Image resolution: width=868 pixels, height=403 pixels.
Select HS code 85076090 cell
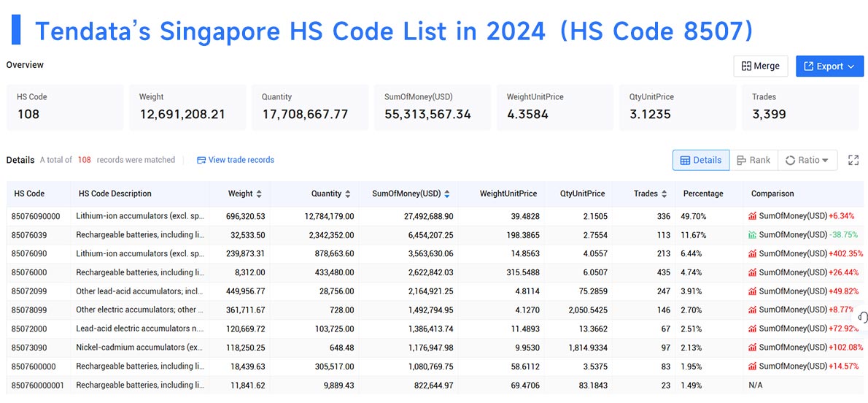pyautogui.click(x=28, y=254)
